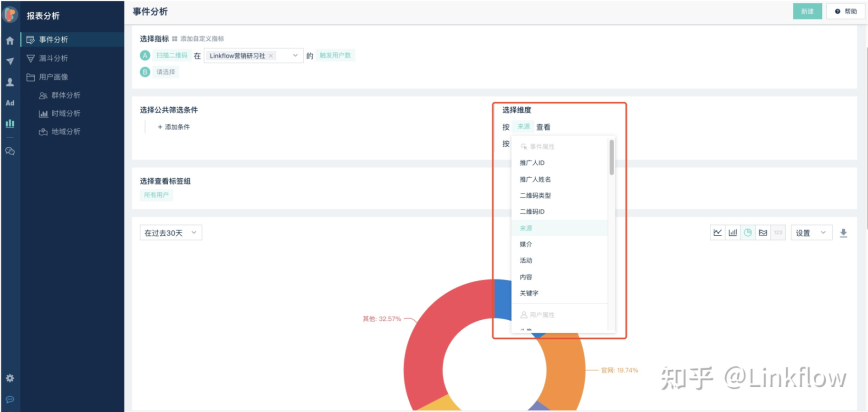Switch to pie chart view
The height and width of the screenshot is (412, 868).
pyautogui.click(x=748, y=232)
